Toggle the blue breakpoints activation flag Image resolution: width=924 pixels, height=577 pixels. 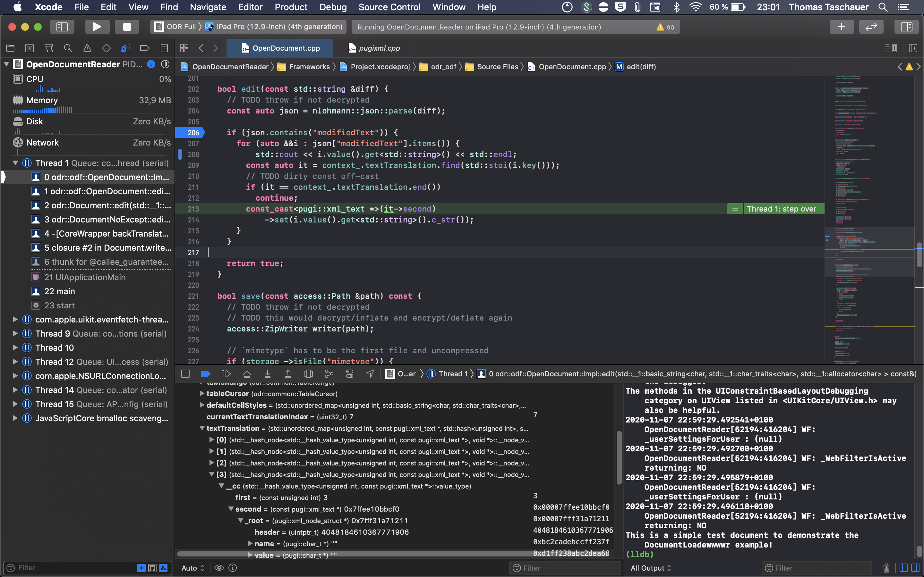(x=205, y=374)
